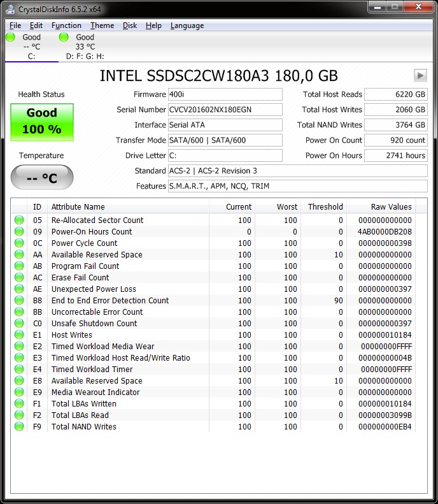Select the End to End Error Detection row

click(x=110, y=300)
